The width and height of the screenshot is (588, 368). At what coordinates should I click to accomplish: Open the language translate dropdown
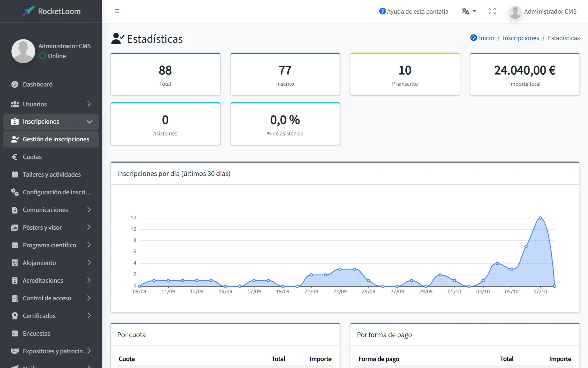coord(469,11)
